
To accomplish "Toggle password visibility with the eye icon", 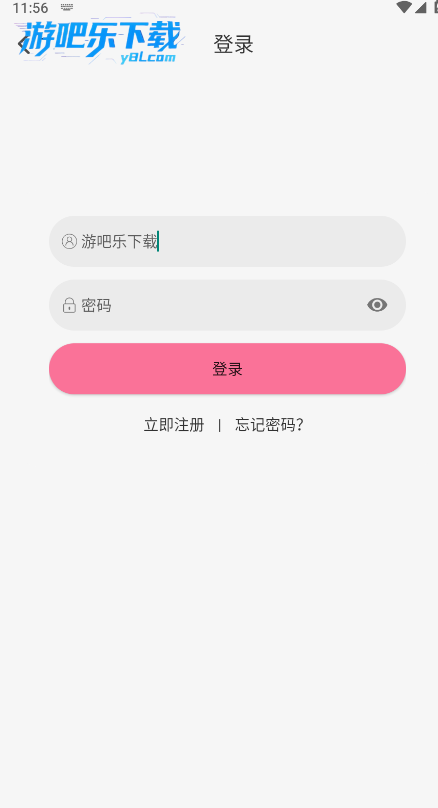I will click(x=377, y=305).
